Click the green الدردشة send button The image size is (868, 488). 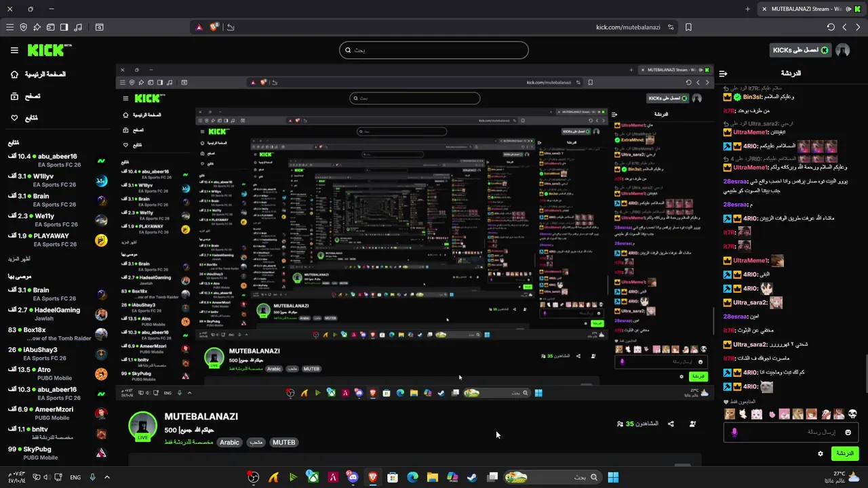845,453
